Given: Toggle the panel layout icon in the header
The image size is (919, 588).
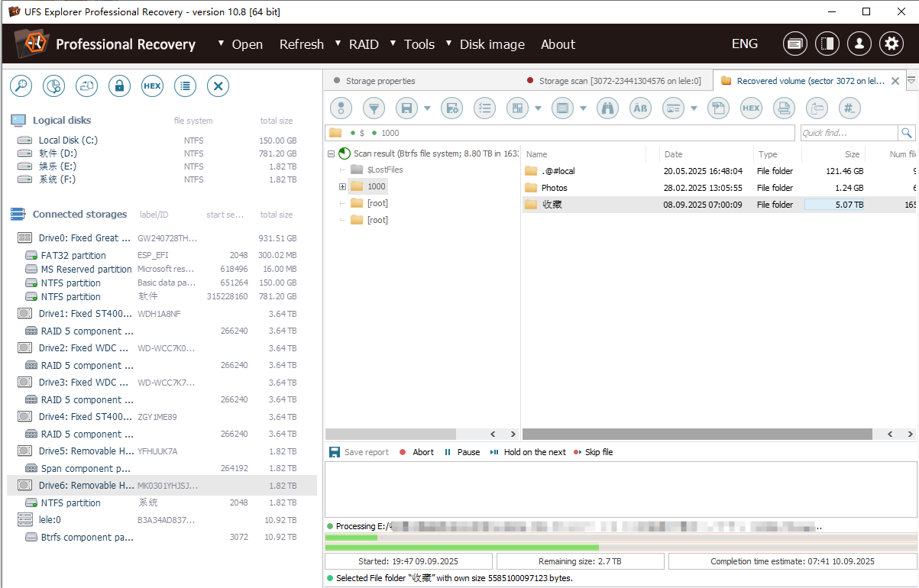Looking at the screenshot, I should click(827, 44).
